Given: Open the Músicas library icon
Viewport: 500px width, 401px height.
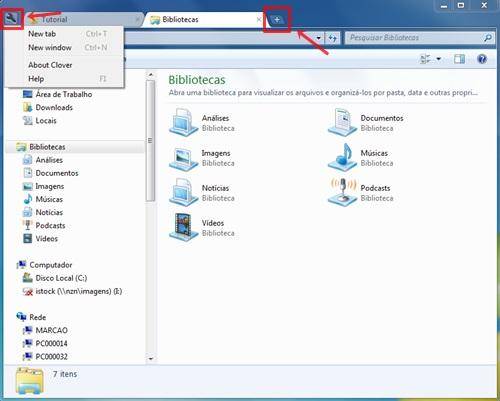Looking at the screenshot, I should [x=343, y=157].
